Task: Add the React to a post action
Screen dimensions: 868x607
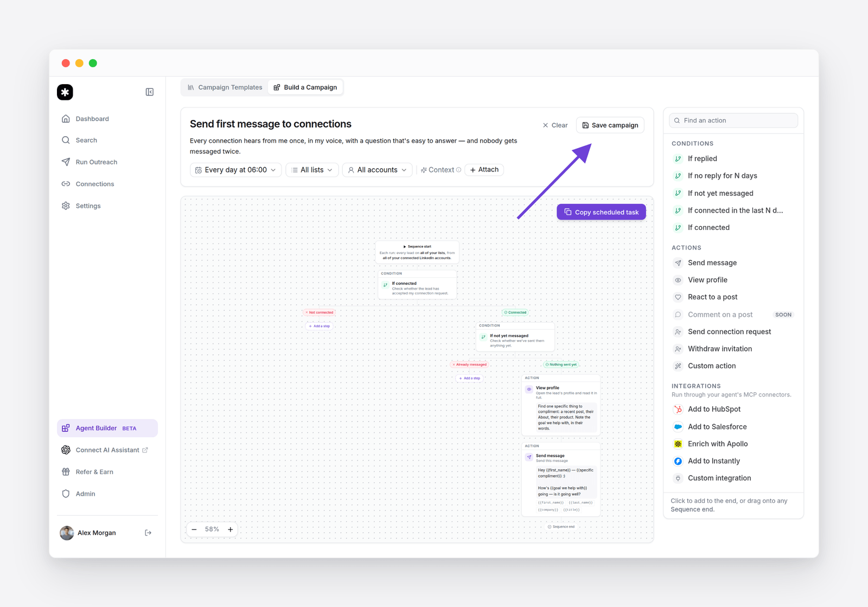Action: click(733, 297)
